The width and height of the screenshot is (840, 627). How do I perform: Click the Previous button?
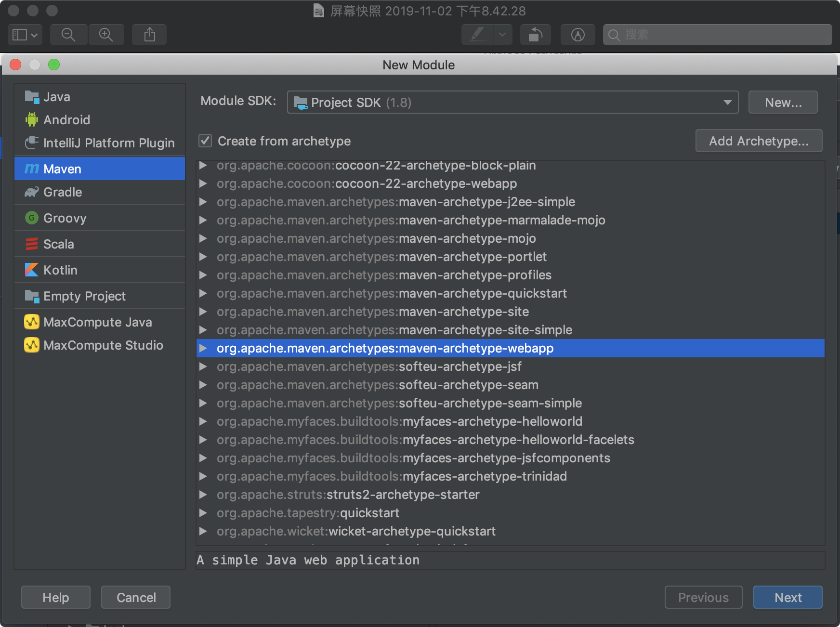point(703,597)
